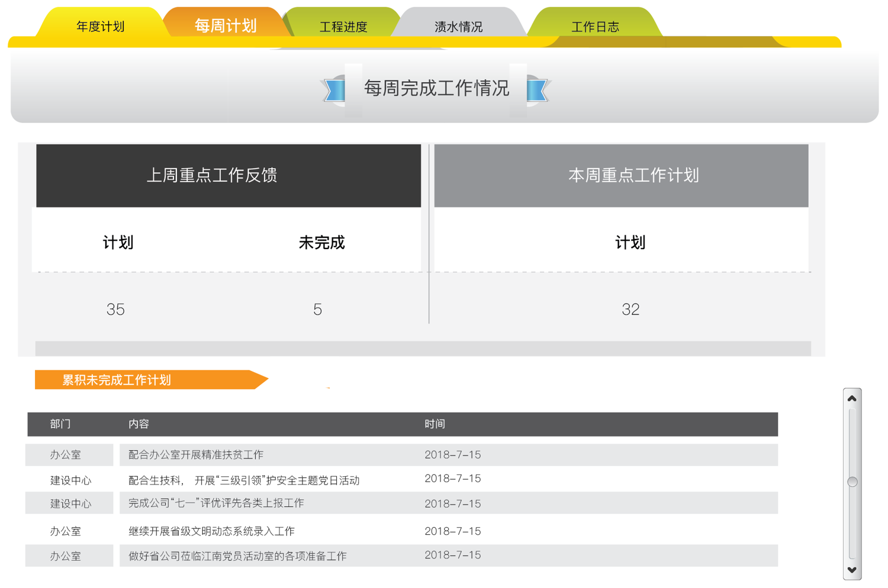The image size is (888, 588).
Task: Click this week's plan count 32
Action: [630, 309]
